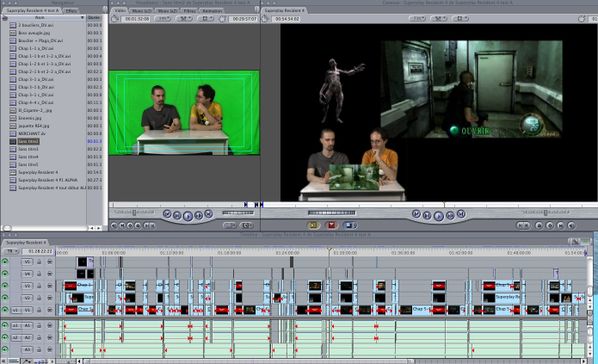This screenshot has height=364, width=598.
Task: Click Play In to Out in Canvas
Action: (427, 216)
